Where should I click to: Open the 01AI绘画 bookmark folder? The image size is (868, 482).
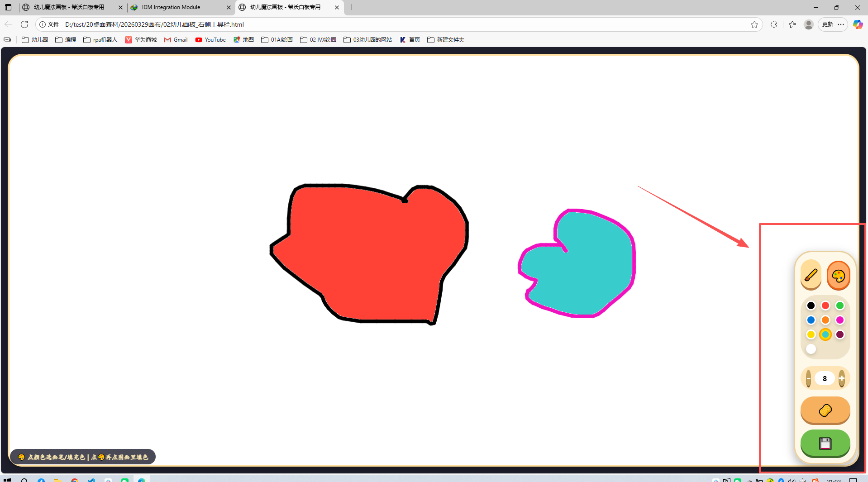click(x=277, y=40)
